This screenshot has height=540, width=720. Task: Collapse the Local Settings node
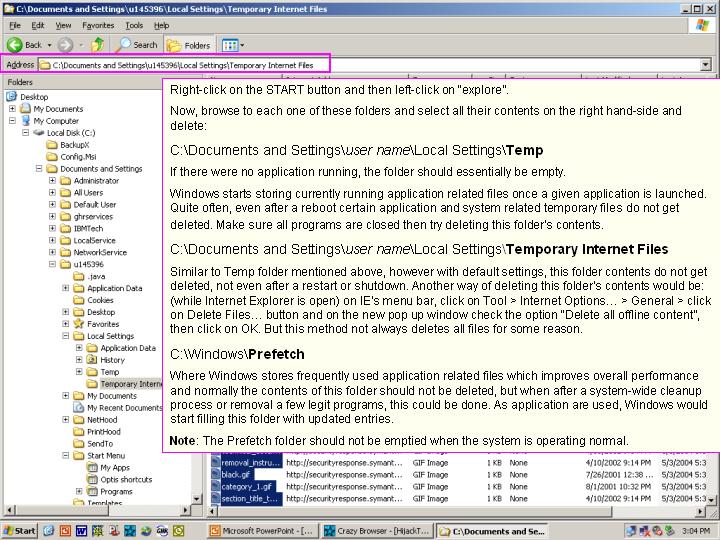[66, 336]
